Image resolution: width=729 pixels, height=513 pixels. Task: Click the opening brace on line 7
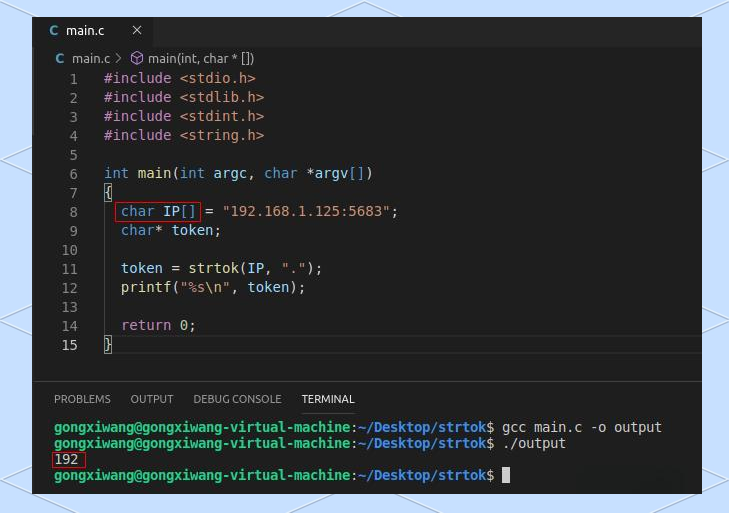(x=108, y=193)
